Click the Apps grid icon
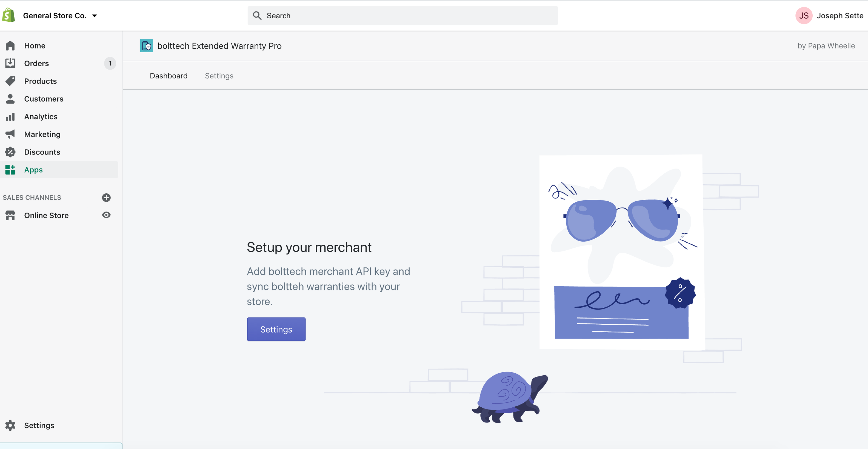 click(10, 170)
